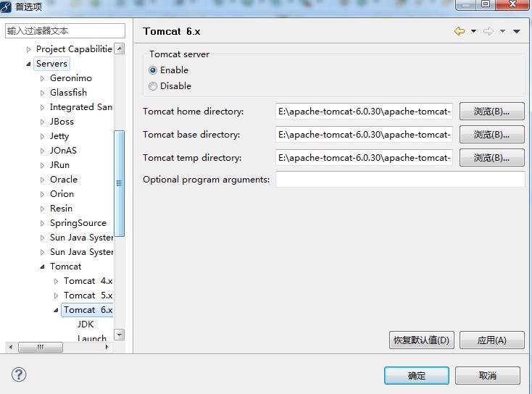This screenshot has width=532, height=394.
Task: Select Servers in the tree
Action: coord(51,64)
